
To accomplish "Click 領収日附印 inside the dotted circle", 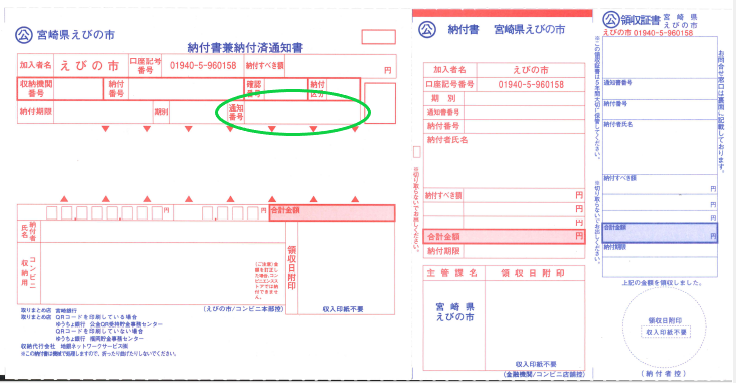I will point(665,320).
